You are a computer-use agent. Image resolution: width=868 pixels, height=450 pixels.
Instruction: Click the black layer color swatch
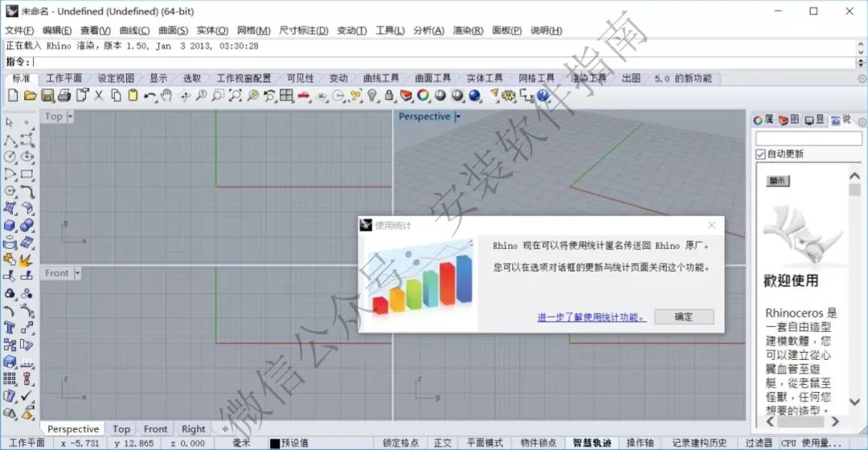click(275, 444)
